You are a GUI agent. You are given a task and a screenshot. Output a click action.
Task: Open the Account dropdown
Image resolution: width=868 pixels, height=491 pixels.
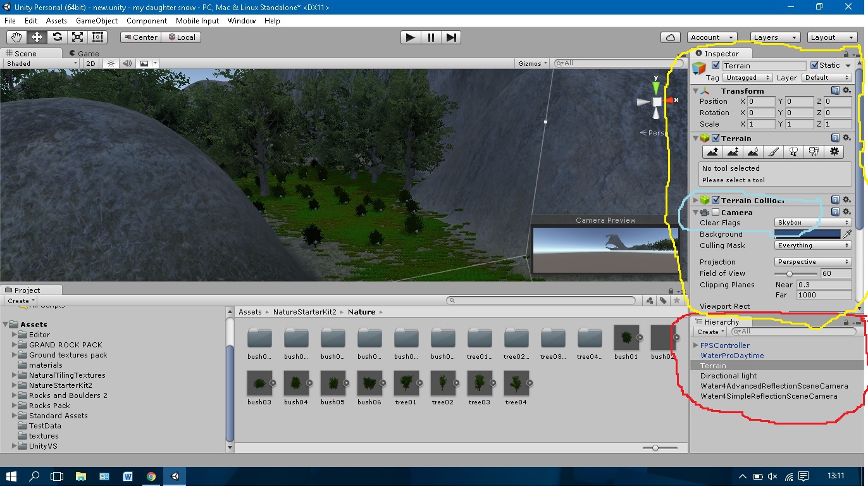pos(712,37)
